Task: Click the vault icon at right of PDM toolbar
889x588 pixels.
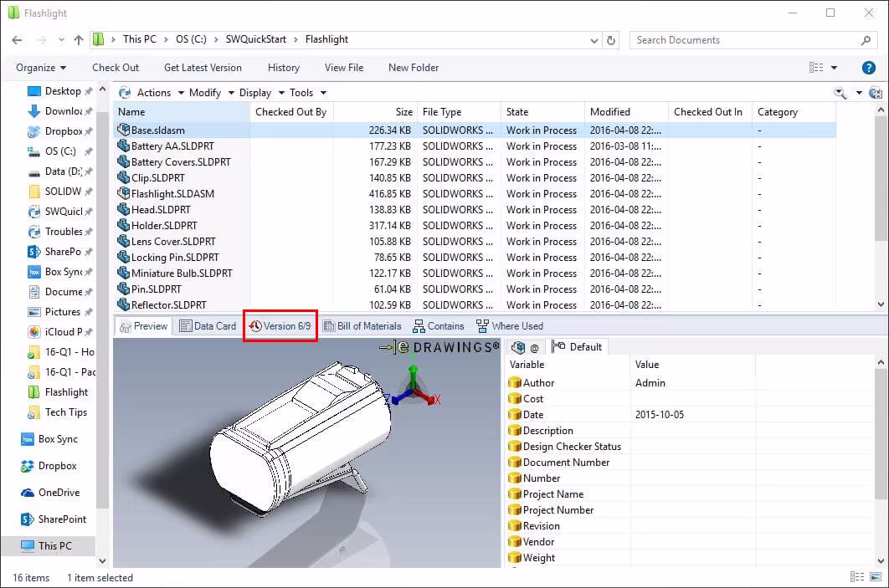Action: pyautogui.click(x=876, y=92)
